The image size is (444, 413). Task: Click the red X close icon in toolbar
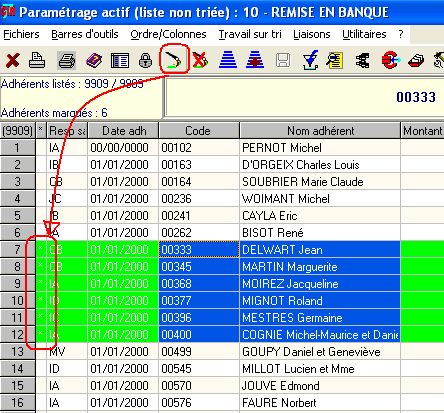point(12,61)
